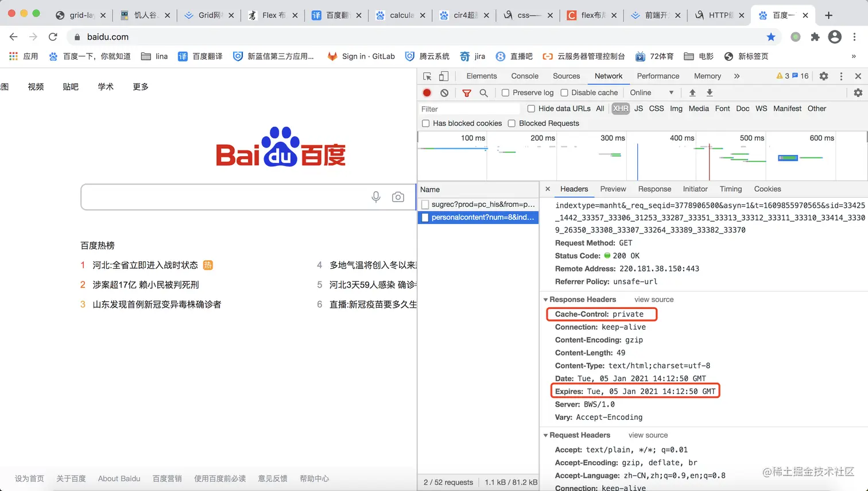This screenshot has width=868, height=491.
Task: Select the personalcontent?num=8 request row
Action: point(478,217)
